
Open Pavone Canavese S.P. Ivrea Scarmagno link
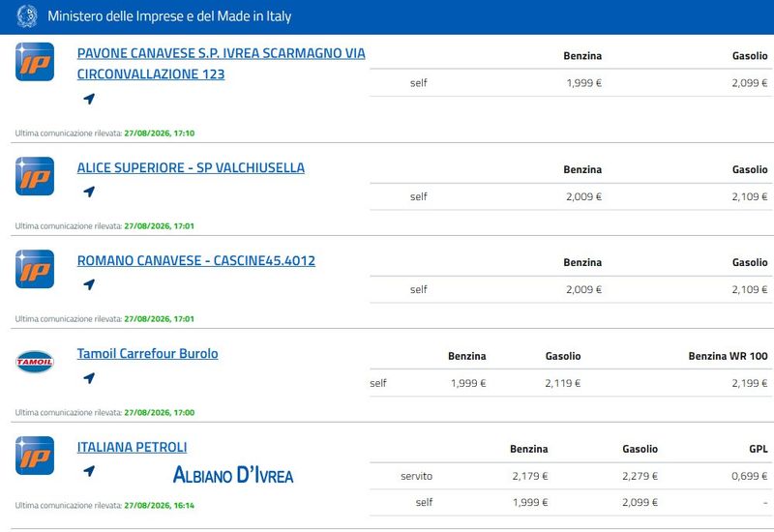pyautogui.click(x=222, y=63)
